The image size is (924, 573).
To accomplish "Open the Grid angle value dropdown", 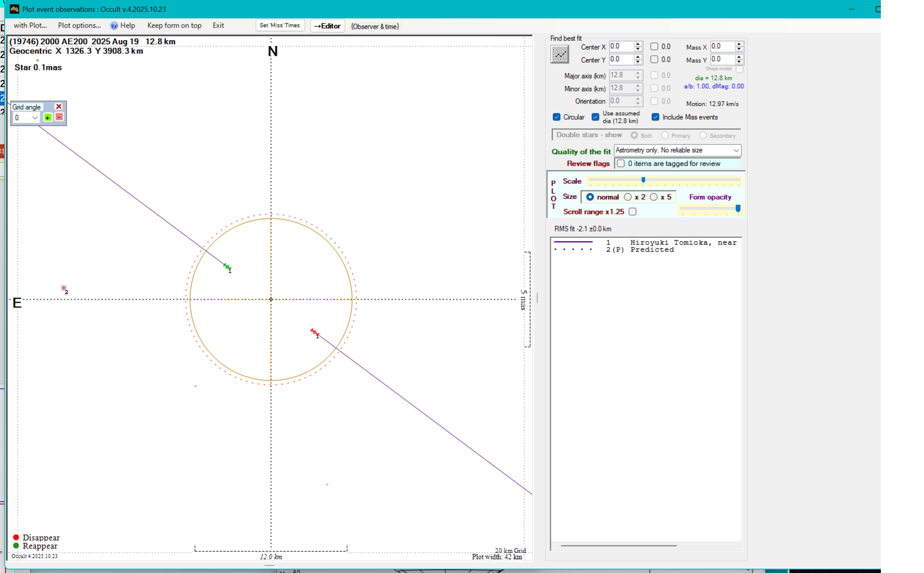I will [35, 118].
